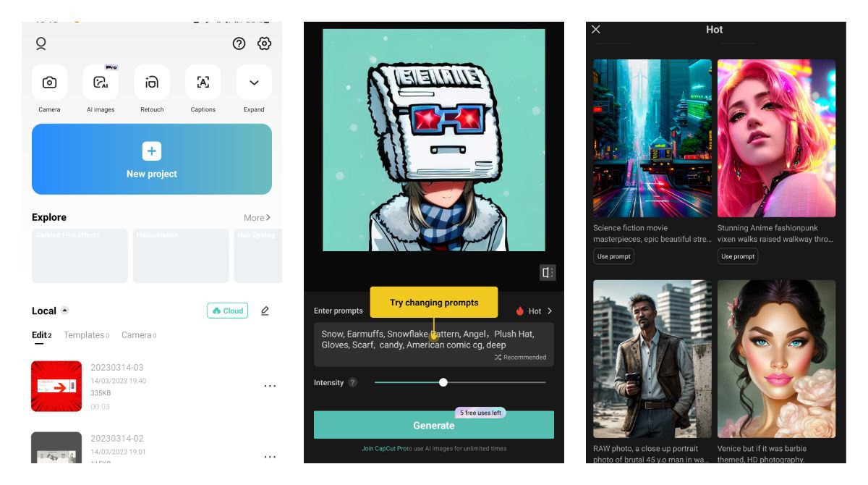Open the science fiction city street image

point(652,138)
